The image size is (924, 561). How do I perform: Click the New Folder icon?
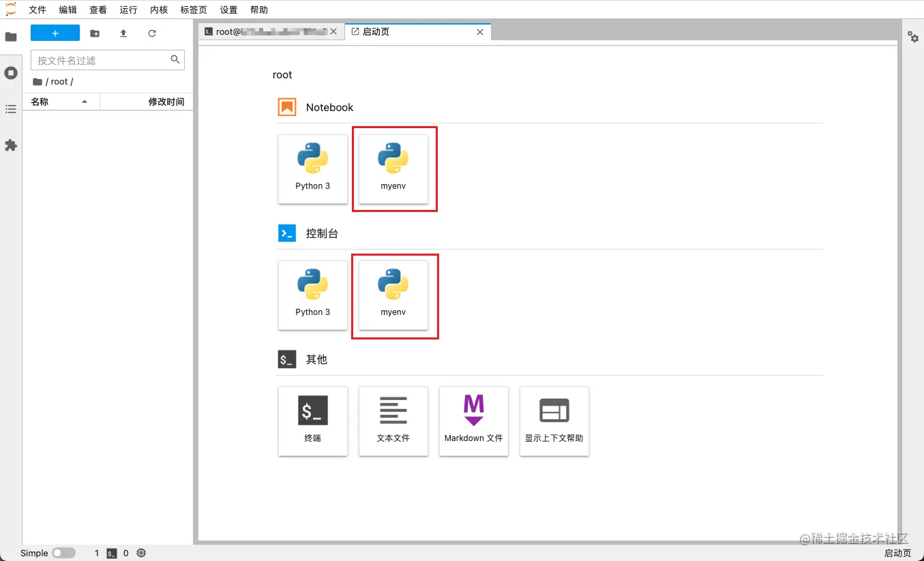pos(95,33)
